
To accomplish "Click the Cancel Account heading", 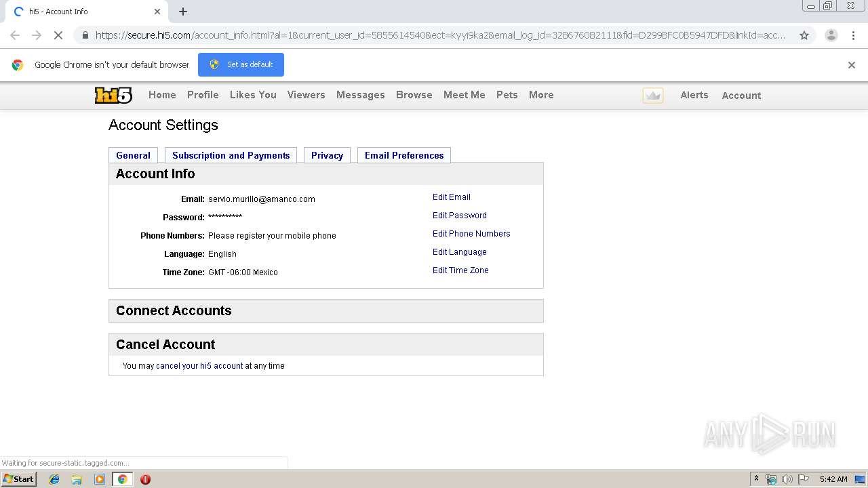I will 165,344.
